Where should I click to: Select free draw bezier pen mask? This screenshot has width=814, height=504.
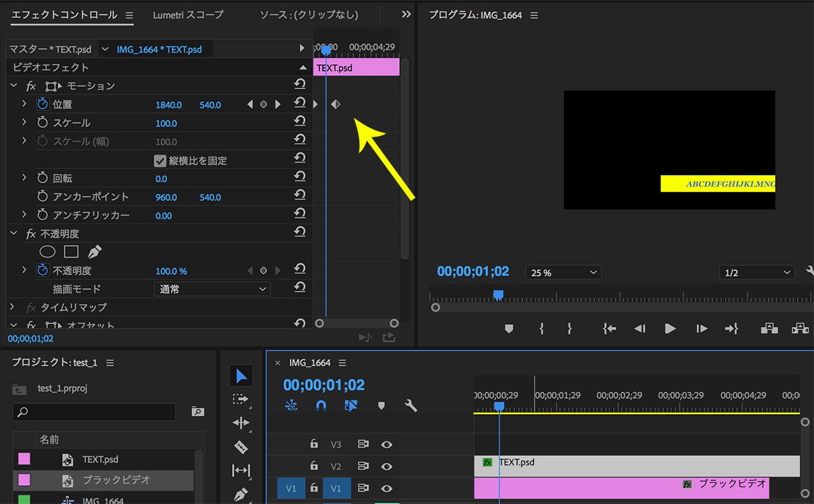pos(94,252)
